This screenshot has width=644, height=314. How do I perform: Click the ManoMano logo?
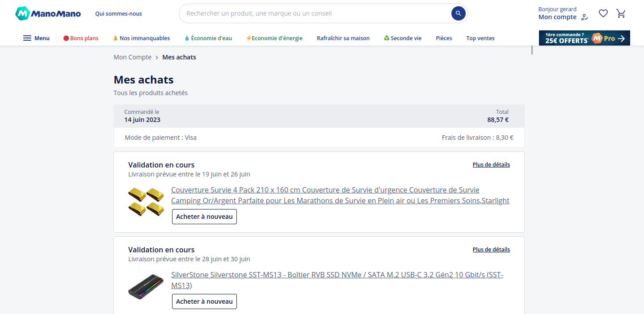(x=48, y=13)
